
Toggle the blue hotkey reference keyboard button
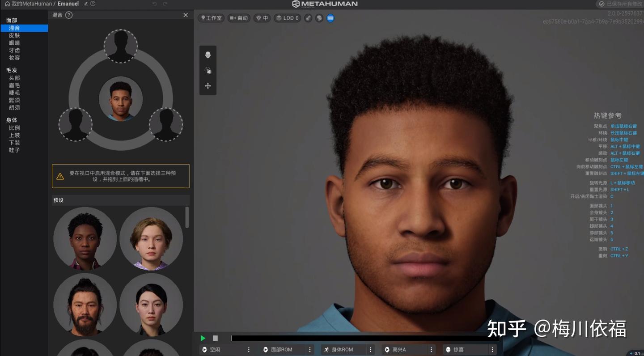coord(330,18)
